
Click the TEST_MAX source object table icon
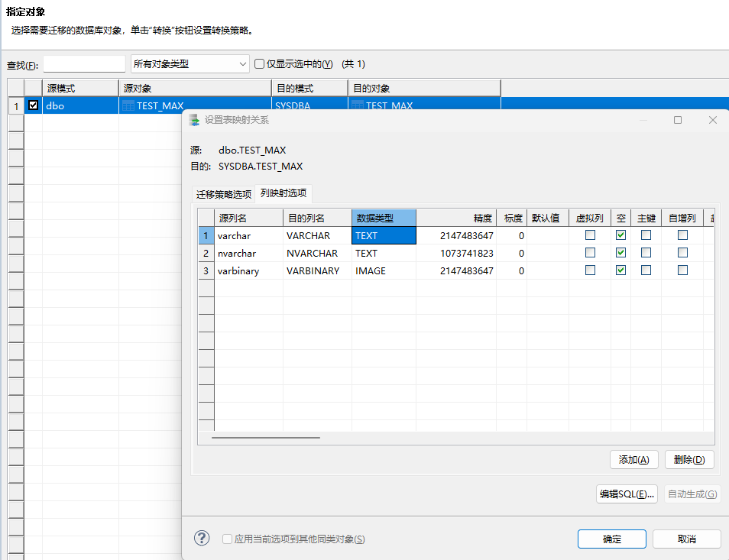coord(128,106)
